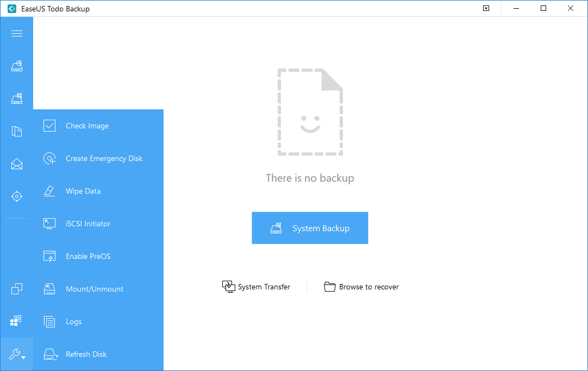Image resolution: width=588 pixels, height=371 pixels.
Task: Open System Clone windows icon
Action: pos(16,320)
